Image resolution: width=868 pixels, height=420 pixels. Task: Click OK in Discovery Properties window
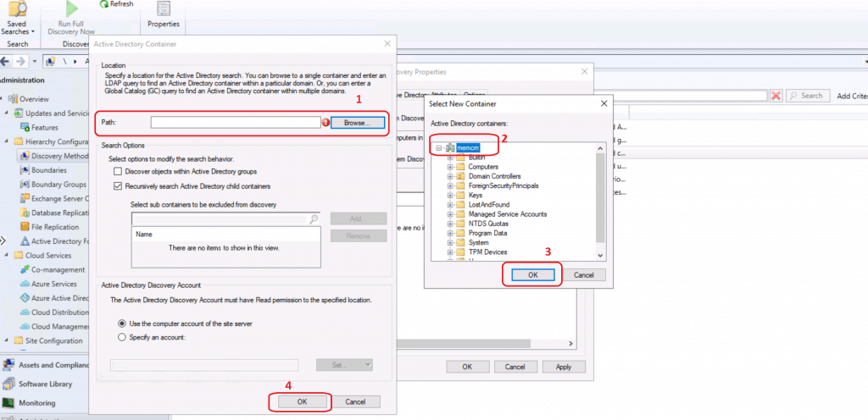click(467, 367)
